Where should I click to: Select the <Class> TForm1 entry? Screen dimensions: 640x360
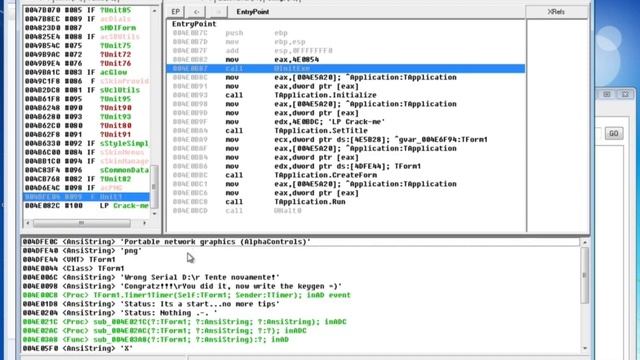(300, 269)
